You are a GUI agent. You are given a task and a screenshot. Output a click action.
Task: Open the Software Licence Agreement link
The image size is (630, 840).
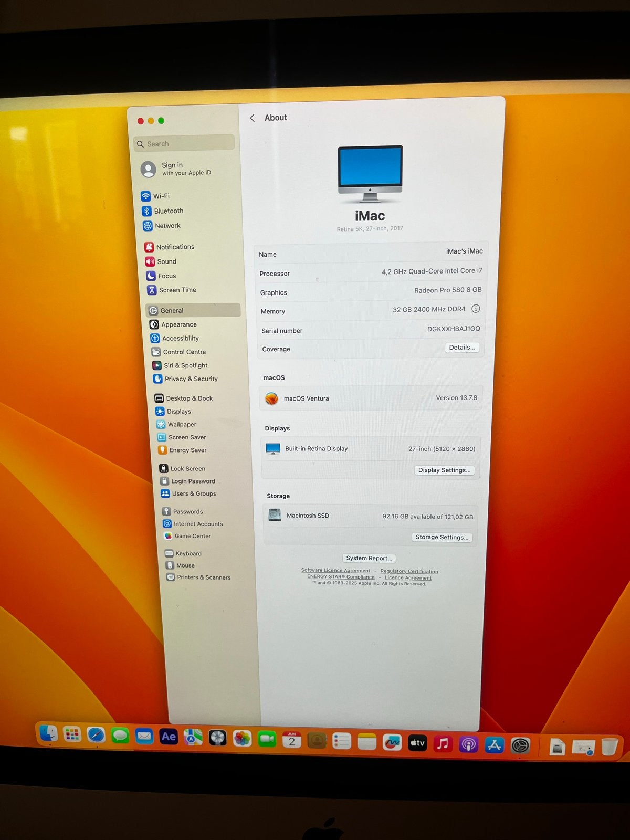(335, 570)
